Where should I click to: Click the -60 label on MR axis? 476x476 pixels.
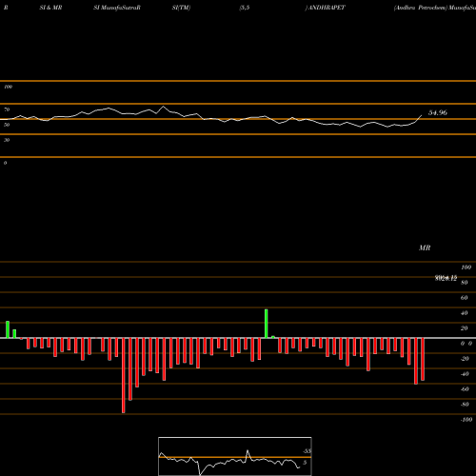pos(465,389)
